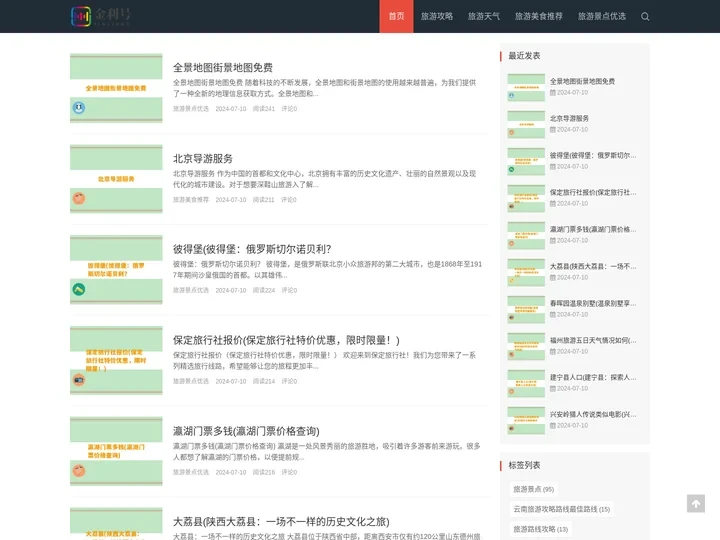Image resolution: width=720 pixels, height=540 pixels.
Task: Open the main list article 保定旅行社报价
Action: coord(286,340)
